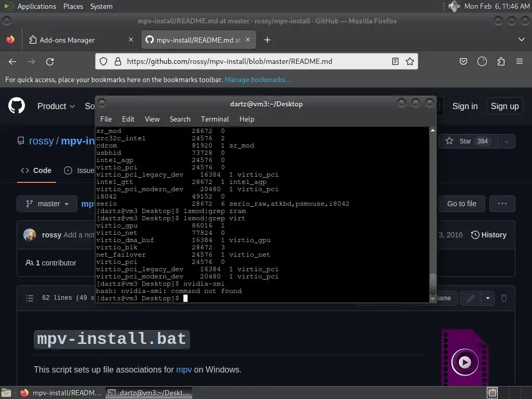
Task: Open the terminal Help menu
Action: point(247,119)
